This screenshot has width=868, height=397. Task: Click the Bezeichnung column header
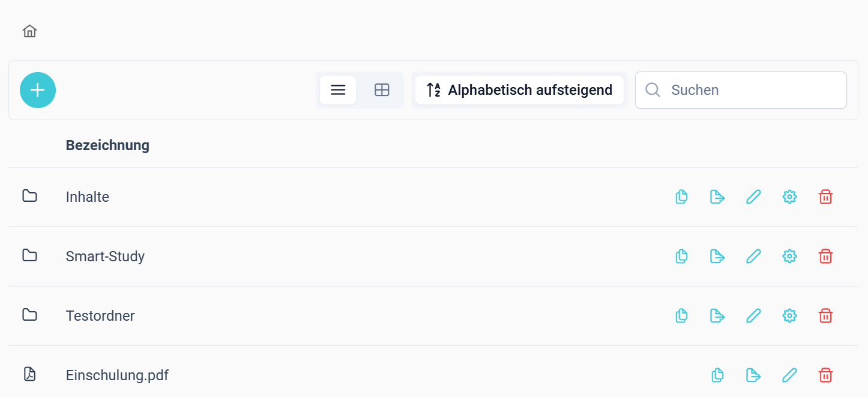point(107,145)
